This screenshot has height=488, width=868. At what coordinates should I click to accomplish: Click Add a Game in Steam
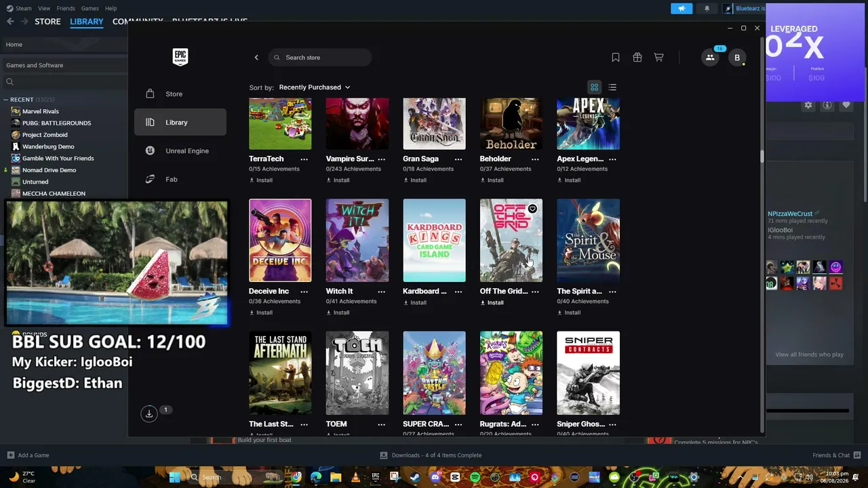28,455
